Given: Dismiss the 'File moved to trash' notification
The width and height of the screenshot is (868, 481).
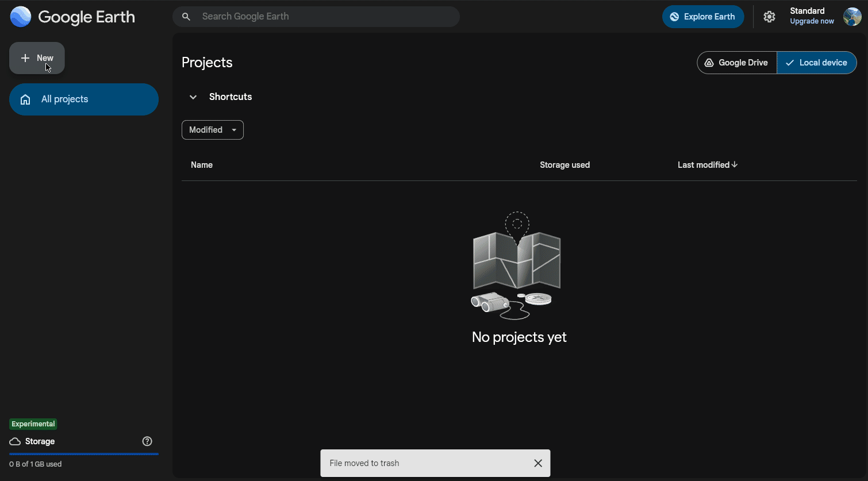Looking at the screenshot, I should pos(538,463).
